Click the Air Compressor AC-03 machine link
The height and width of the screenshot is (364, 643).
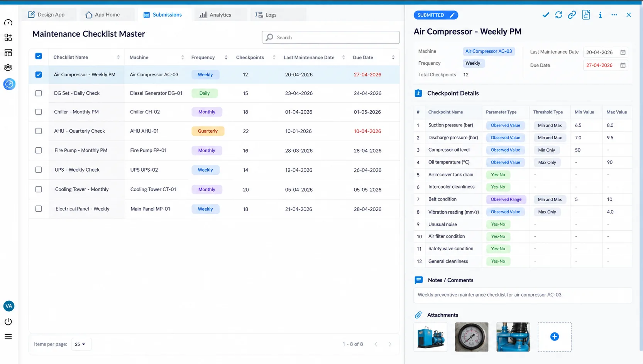(x=489, y=51)
